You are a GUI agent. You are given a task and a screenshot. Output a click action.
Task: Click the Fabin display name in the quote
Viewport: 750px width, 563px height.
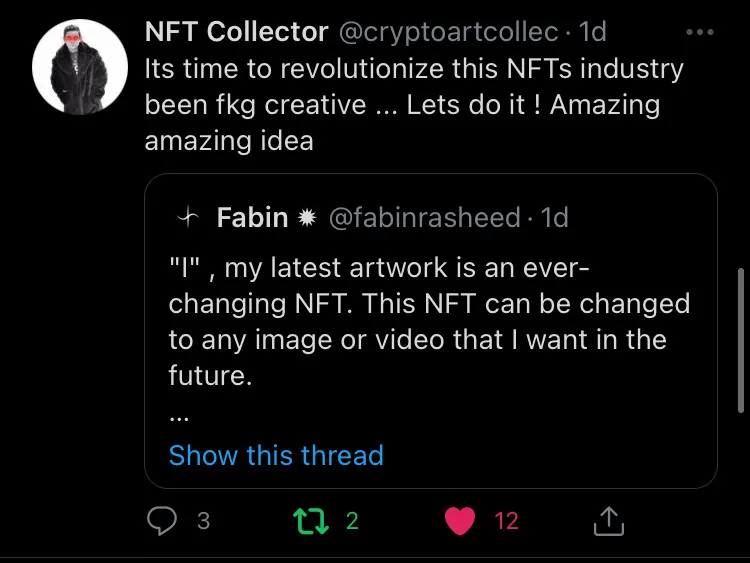click(x=252, y=217)
